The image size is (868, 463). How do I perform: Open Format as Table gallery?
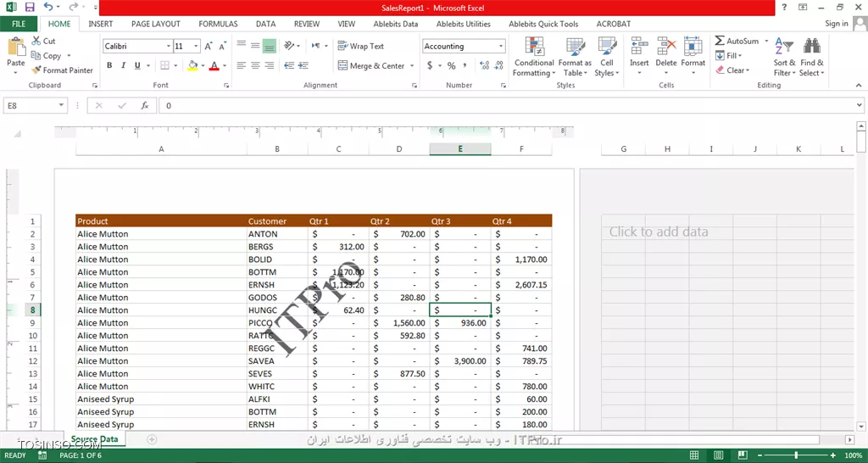(x=575, y=57)
